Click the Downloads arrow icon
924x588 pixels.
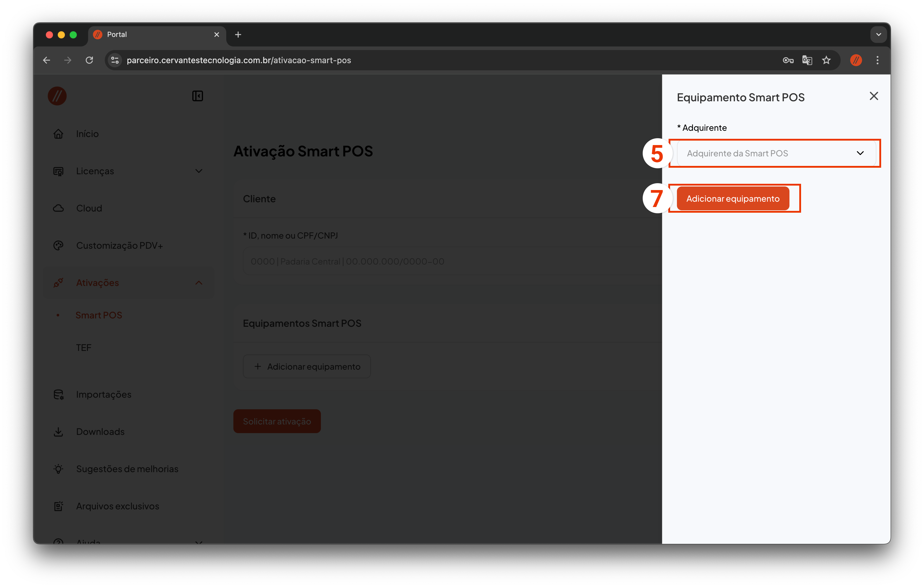pos(58,432)
